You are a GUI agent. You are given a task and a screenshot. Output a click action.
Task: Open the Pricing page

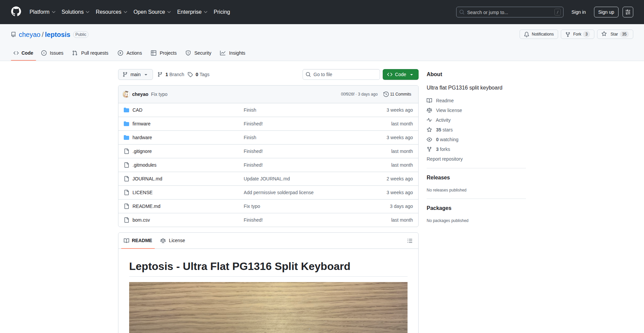point(222,12)
